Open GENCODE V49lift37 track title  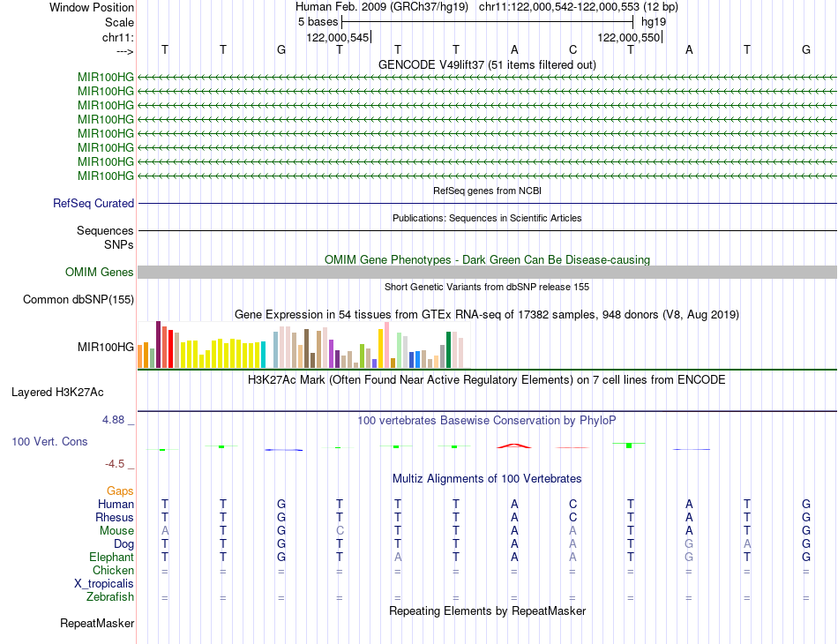487,64
